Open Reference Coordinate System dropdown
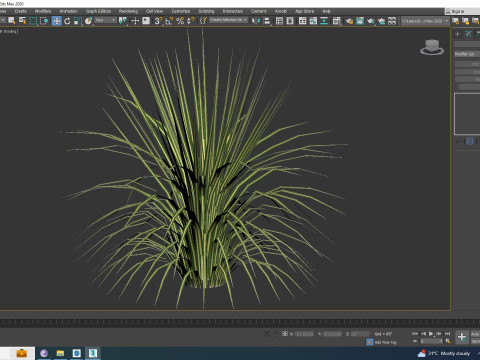Image resolution: width=480 pixels, height=360 pixels. pyautogui.click(x=105, y=20)
